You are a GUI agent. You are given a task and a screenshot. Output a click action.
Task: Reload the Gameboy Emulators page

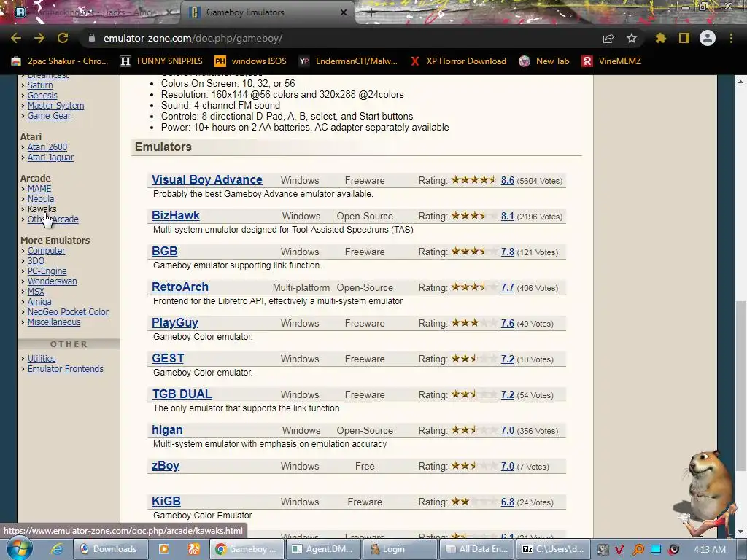[63, 38]
